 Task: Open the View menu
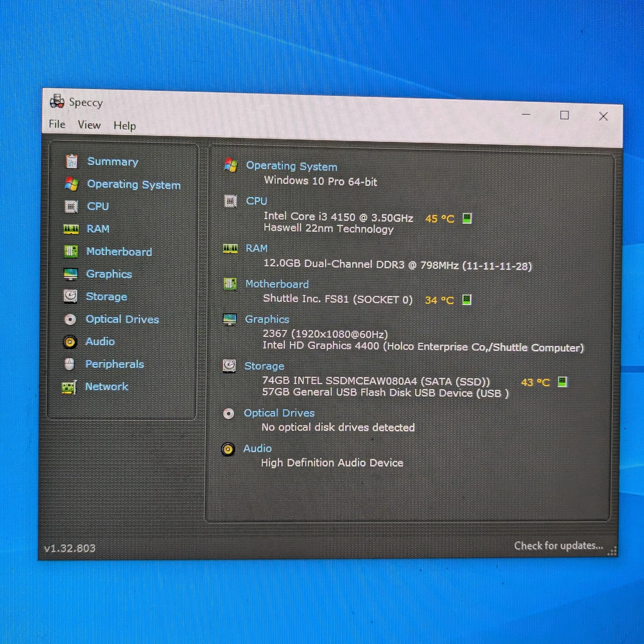[x=89, y=125]
